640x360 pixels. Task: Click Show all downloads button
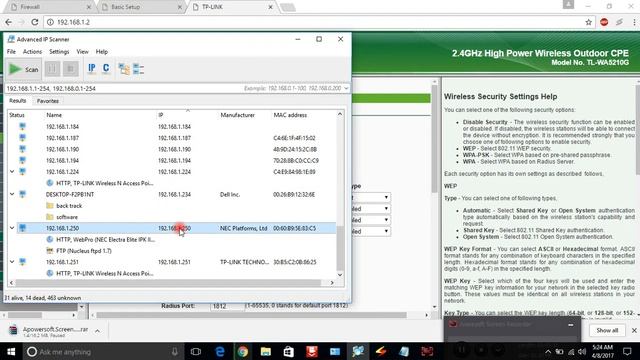pyautogui.click(x=607, y=330)
